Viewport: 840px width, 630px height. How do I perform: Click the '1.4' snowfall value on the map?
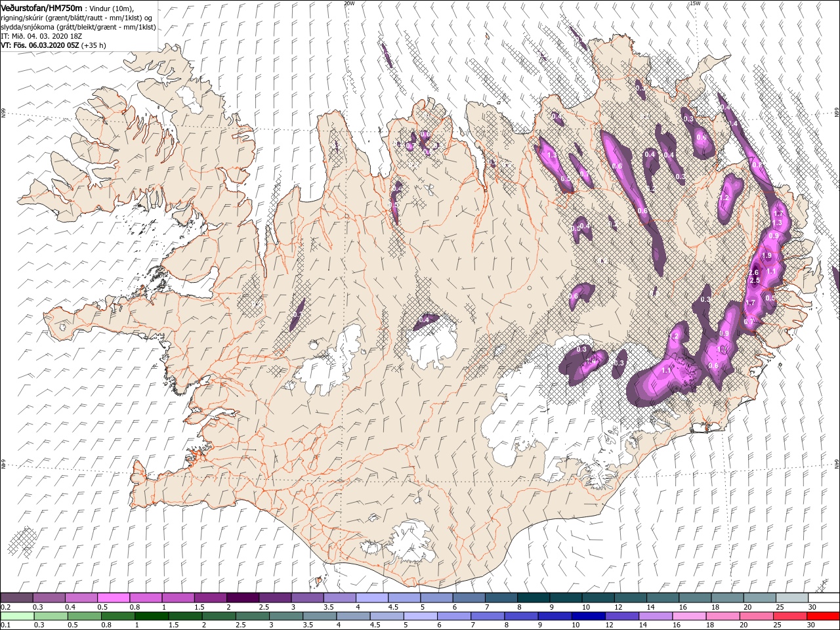(591, 360)
